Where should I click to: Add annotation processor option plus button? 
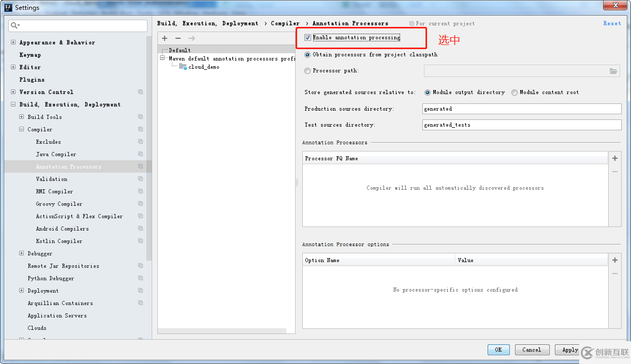[x=615, y=261]
